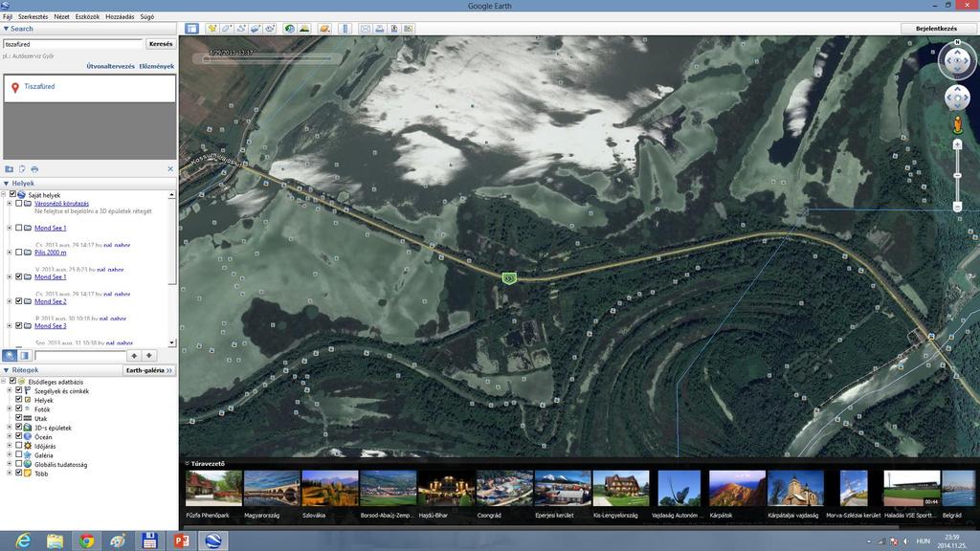The width and height of the screenshot is (980, 551).
Task: Email the current view
Action: [365, 29]
